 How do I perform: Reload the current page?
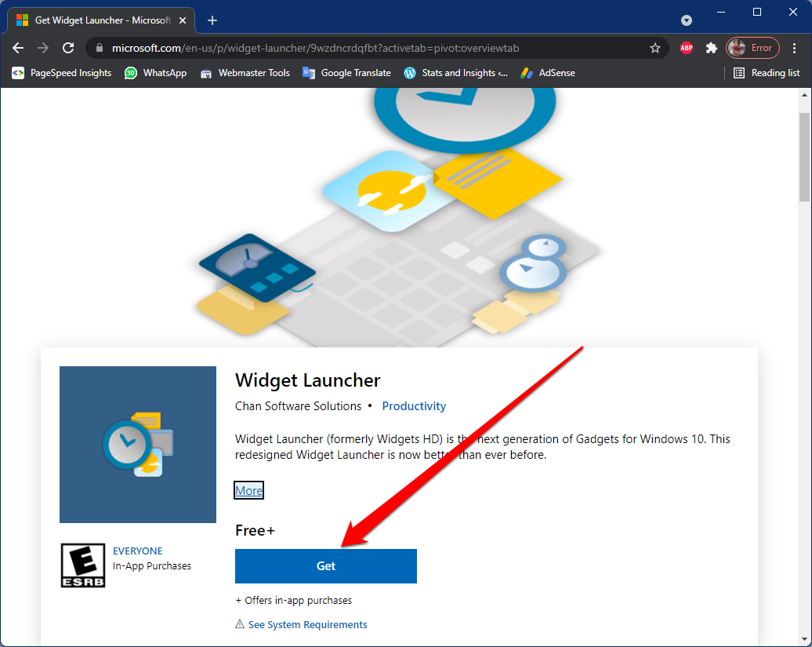tap(68, 48)
